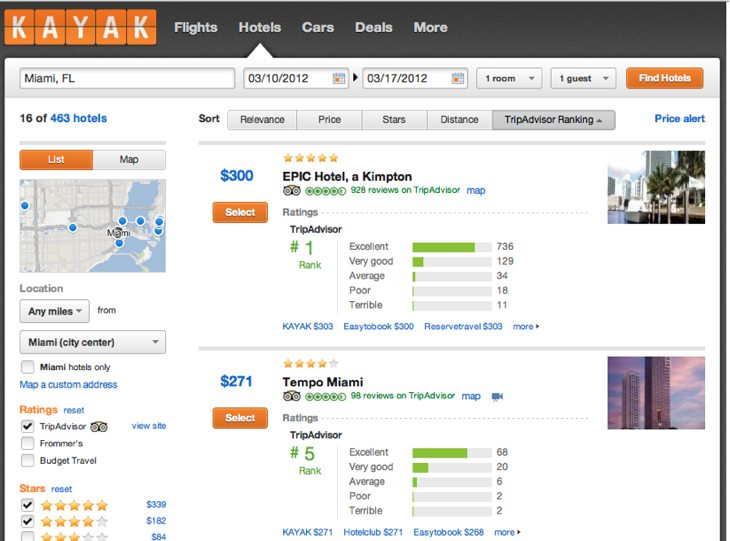Screen dimensions: 730x541
Task: Open Hotelclub $271 offer link
Action: tap(373, 532)
